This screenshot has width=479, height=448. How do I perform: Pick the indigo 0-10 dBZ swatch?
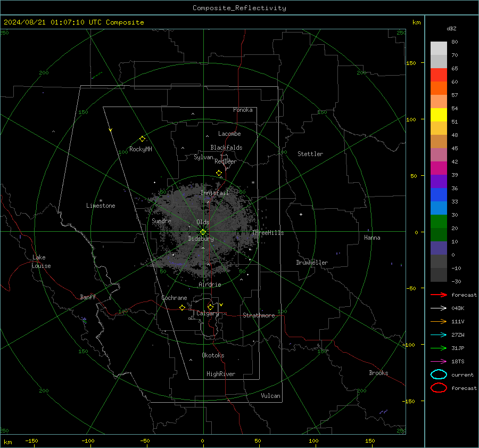point(439,248)
